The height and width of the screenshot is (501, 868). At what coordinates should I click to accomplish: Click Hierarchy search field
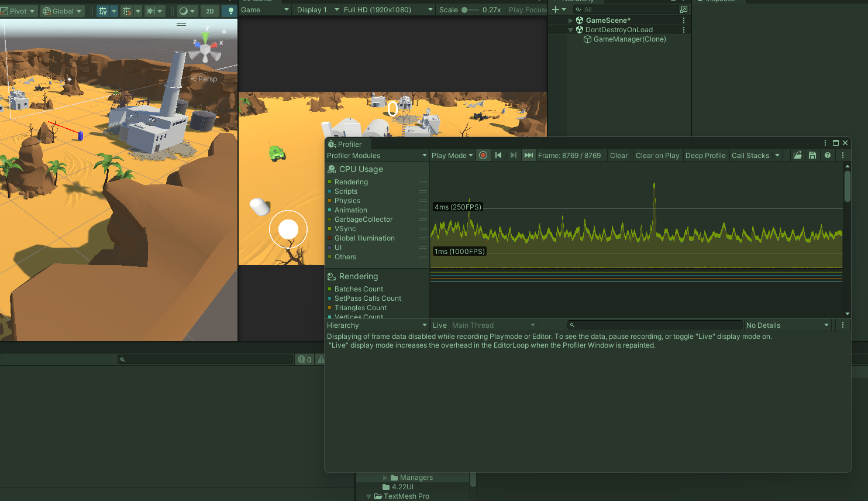point(625,9)
